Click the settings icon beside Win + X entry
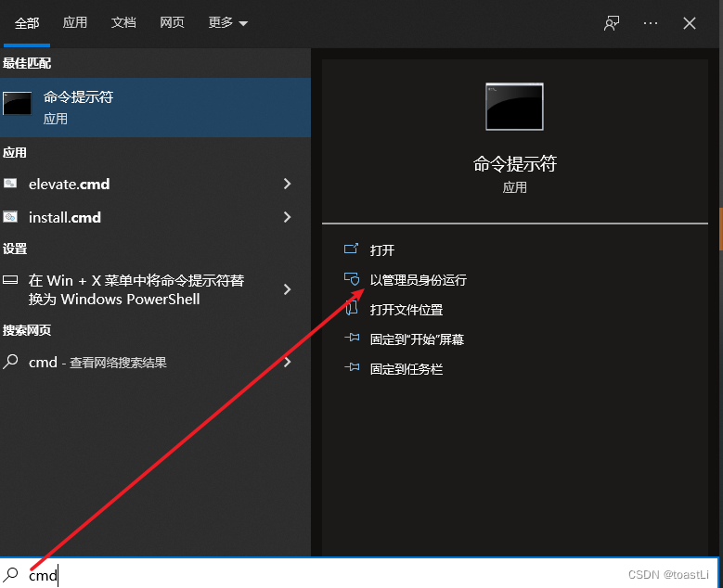 10,280
